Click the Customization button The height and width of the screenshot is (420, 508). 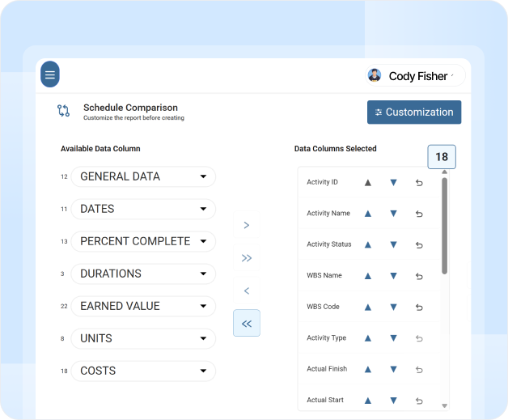tap(414, 112)
